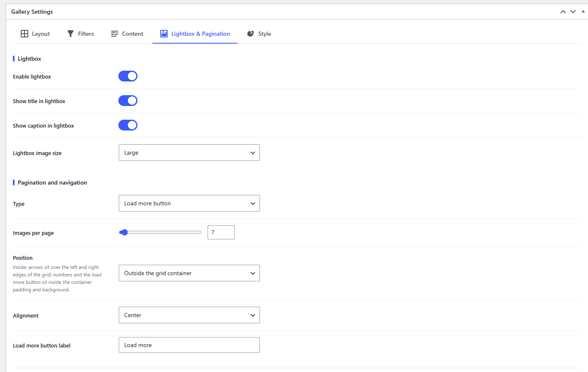Toggle Show title in lightbox
588x372 pixels.
[128, 101]
